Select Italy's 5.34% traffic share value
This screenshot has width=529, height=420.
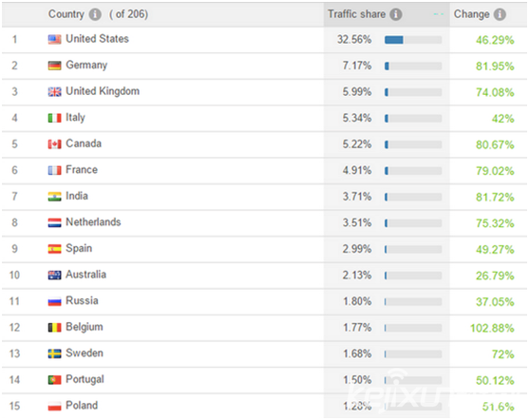(357, 118)
